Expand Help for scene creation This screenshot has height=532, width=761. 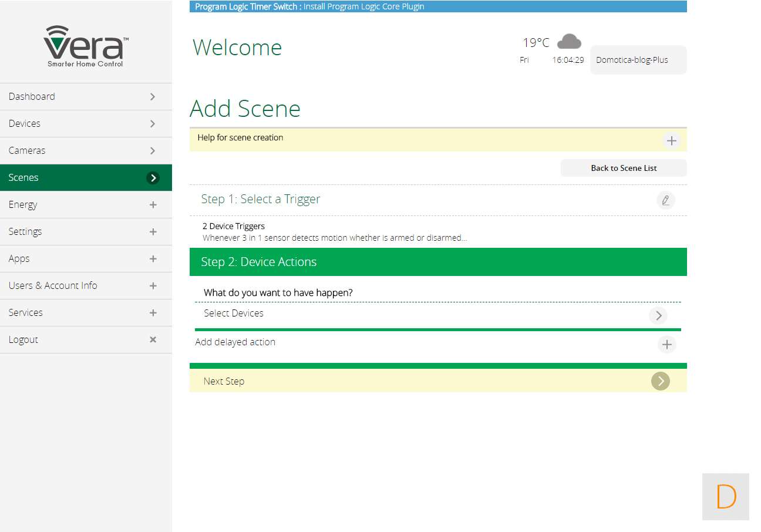click(671, 140)
